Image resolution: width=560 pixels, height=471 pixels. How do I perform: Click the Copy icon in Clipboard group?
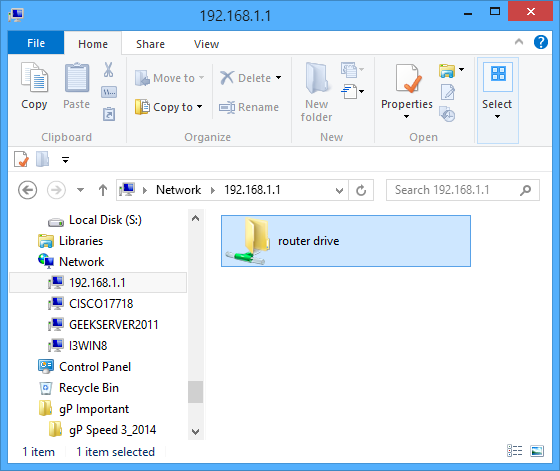[x=34, y=77]
